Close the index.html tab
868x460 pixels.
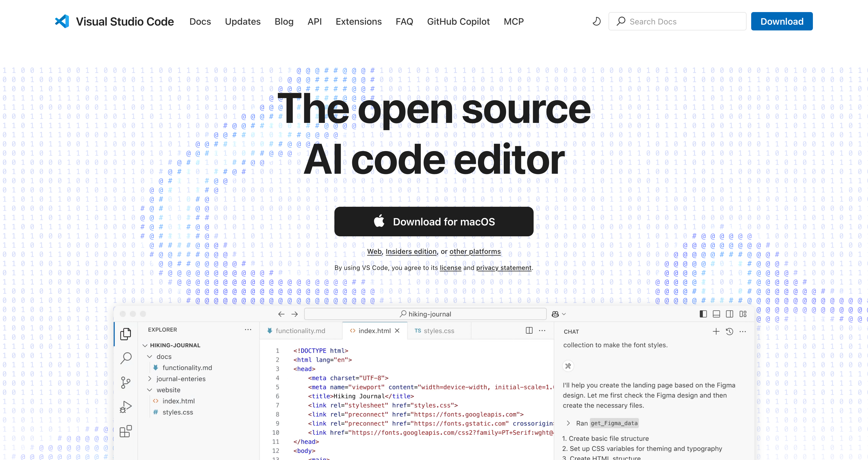397,330
